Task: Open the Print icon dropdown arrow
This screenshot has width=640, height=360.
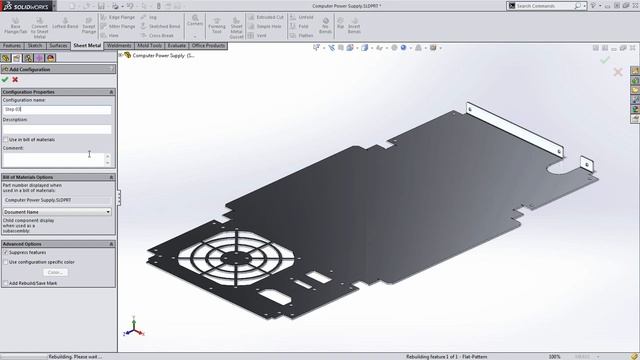Action: 122,6
